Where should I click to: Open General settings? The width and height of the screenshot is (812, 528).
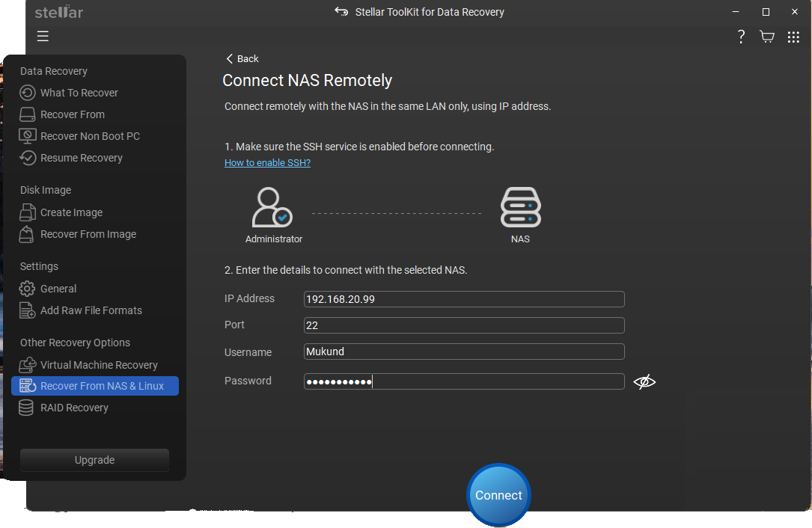pyautogui.click(x=58, y=289)
